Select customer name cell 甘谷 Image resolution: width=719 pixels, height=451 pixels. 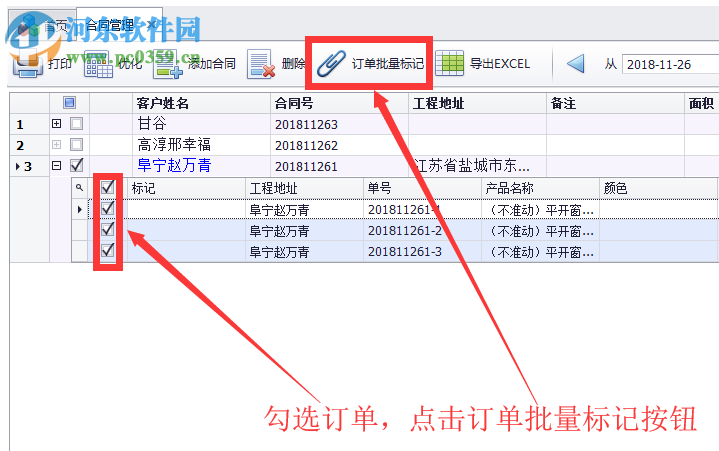tap(201, 124)
